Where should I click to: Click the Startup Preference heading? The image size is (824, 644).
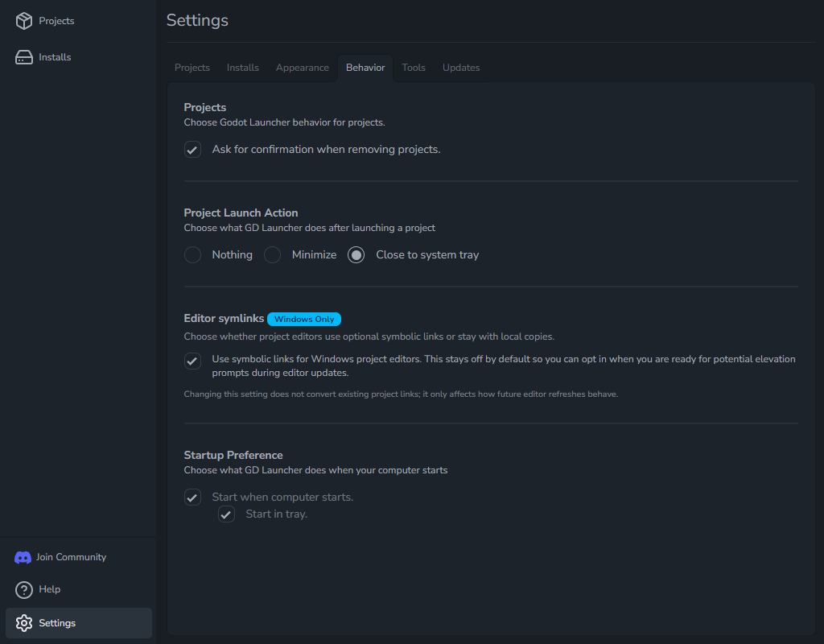pyautogui.click(x=233, y=456)
